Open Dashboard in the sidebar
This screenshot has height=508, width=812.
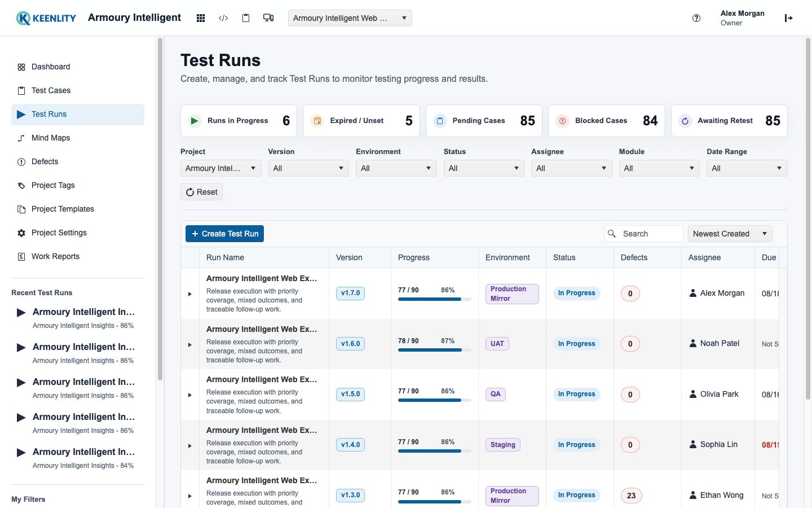[x=78, y=67]
